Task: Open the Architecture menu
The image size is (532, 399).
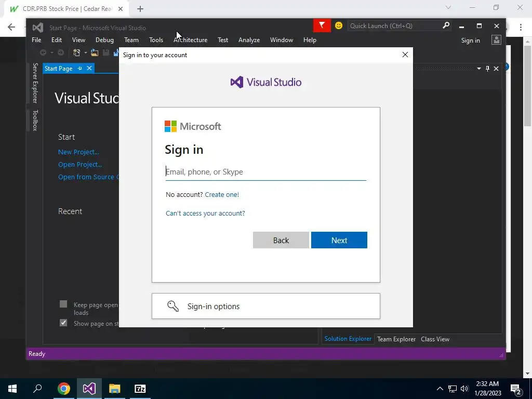Action: [x=190, y=39]
